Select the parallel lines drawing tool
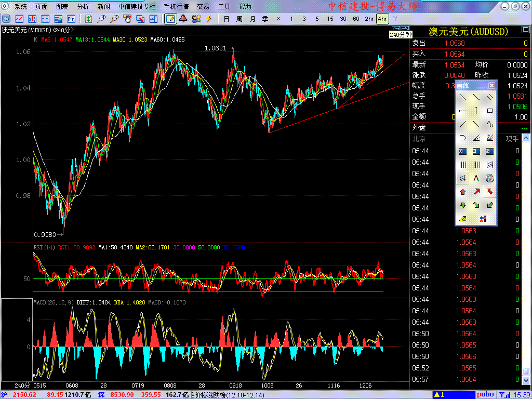Image resolution: width=532 pixels, height=399 pixels. point(489,97)
